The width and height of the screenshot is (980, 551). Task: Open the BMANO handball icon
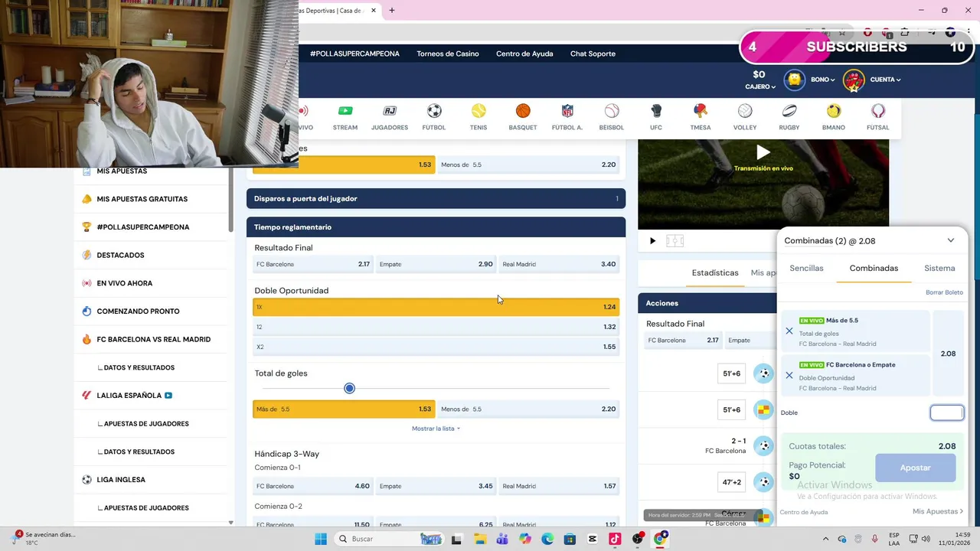pos(834,117)
